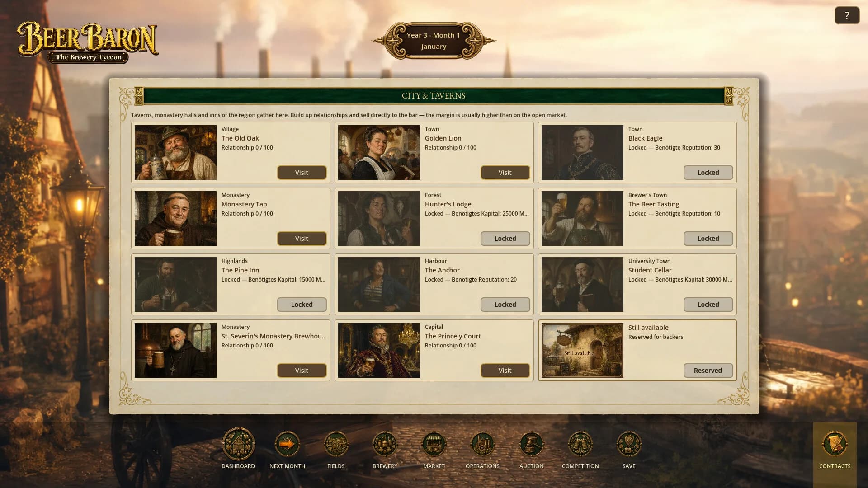
Task: Visit The Princely Court
Action: click(505, 371)
